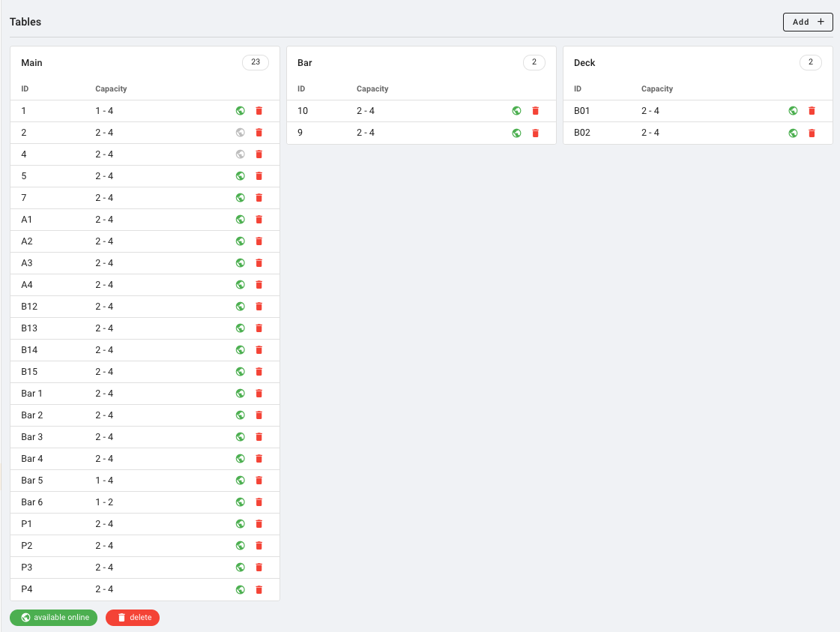Toggle online availability for table B01
This screenshot has height=632, width=840.
(793, 111)
